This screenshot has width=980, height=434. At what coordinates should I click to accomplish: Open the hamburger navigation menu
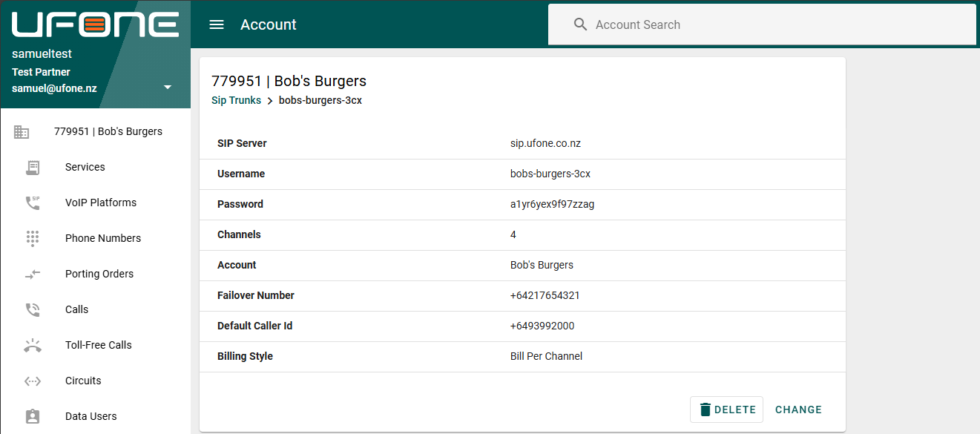tap(217, 24)
